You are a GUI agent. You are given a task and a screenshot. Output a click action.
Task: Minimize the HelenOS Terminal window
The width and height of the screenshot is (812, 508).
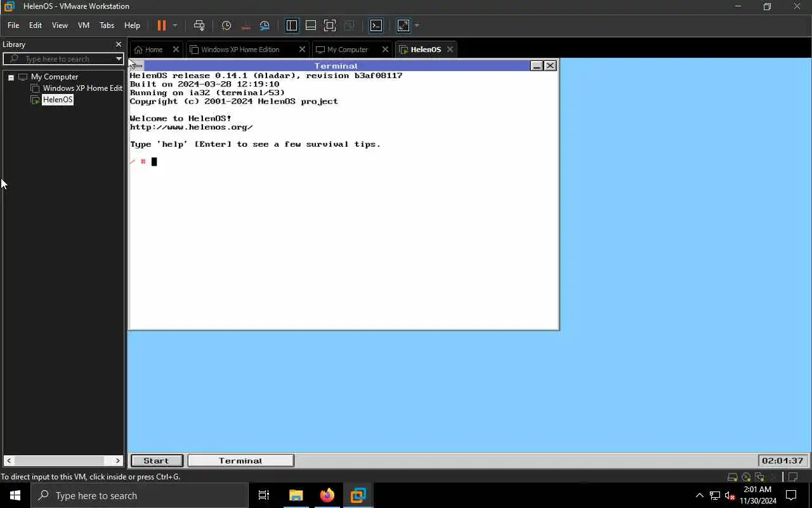[537, 65]
